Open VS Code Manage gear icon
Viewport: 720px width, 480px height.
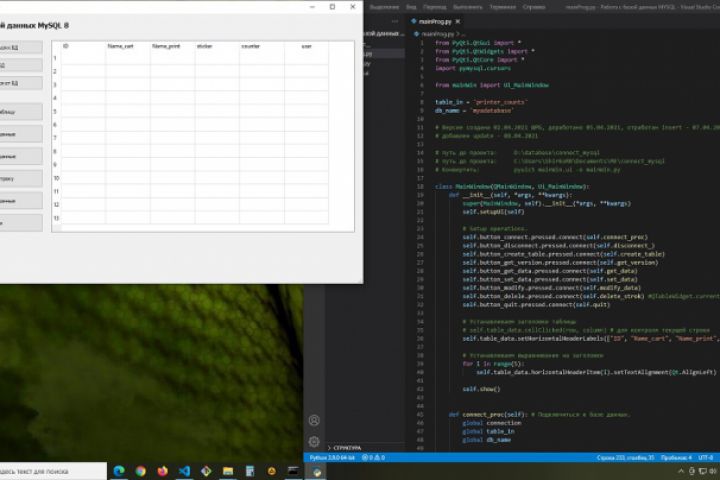[314, 441]
